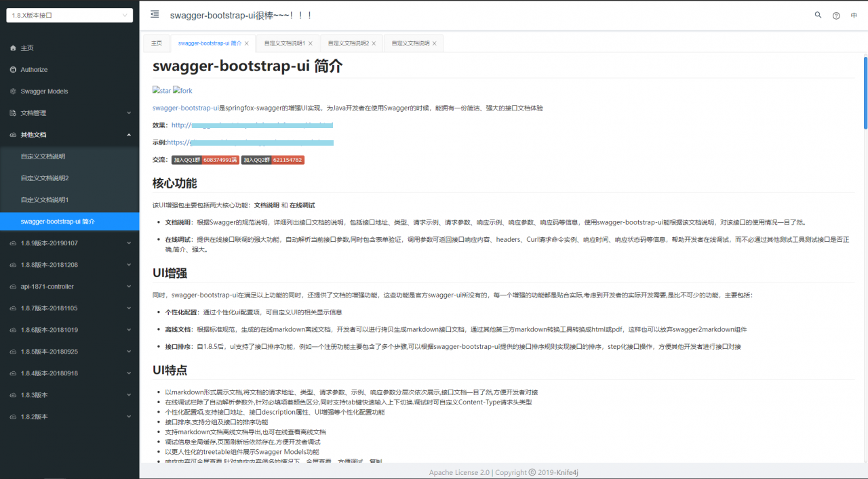Select 自定义文档说明2 in the sidebar

click(x=46, y=178)
